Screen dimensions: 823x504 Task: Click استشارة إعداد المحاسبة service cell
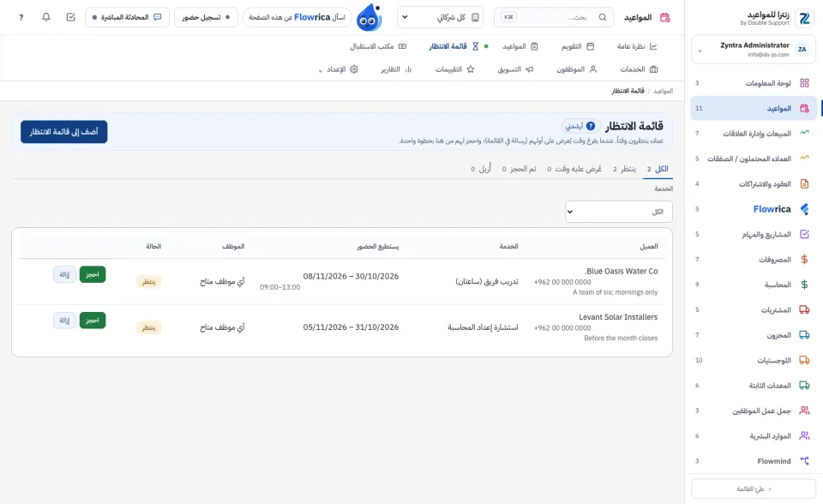(x=483, y=327)
